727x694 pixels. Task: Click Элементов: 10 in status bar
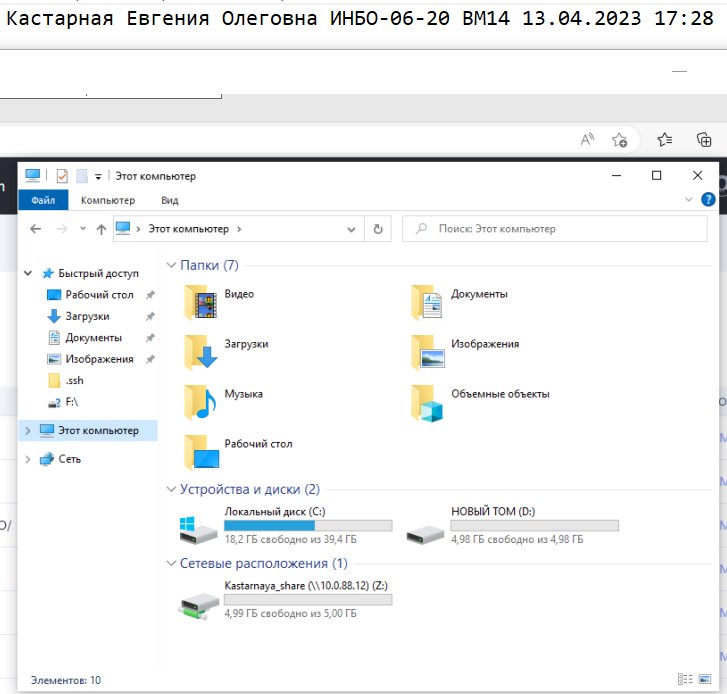click(x=66, y=680)
